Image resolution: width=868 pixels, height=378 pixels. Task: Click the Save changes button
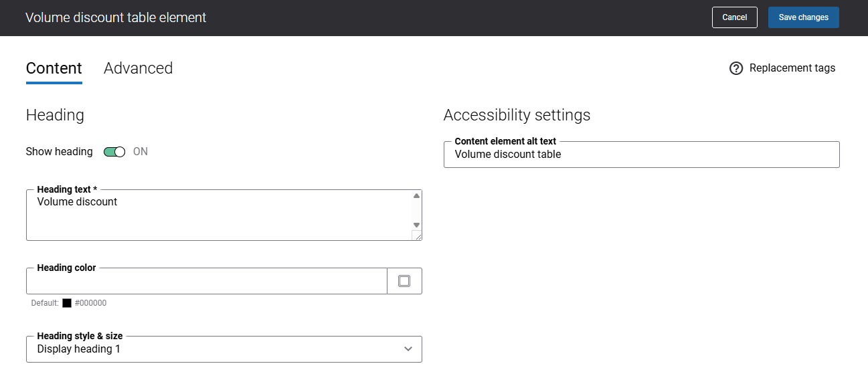point(804,17)
